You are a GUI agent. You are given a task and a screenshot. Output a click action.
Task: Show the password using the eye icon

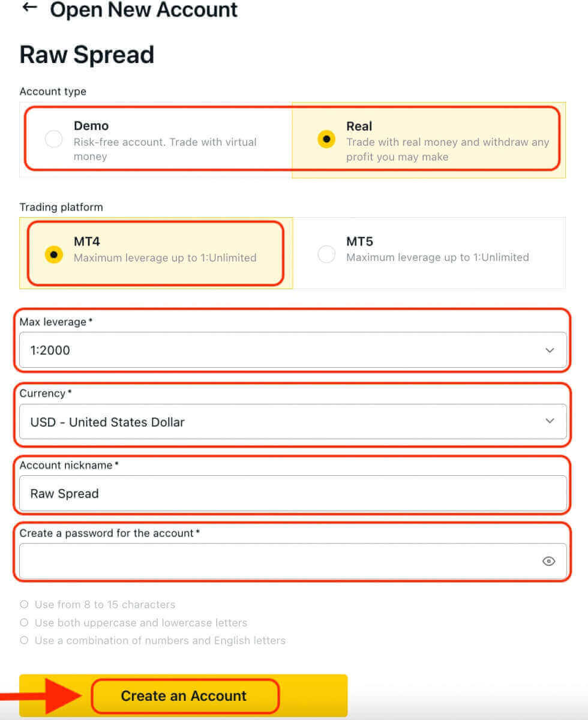click(x=548, y=561)
